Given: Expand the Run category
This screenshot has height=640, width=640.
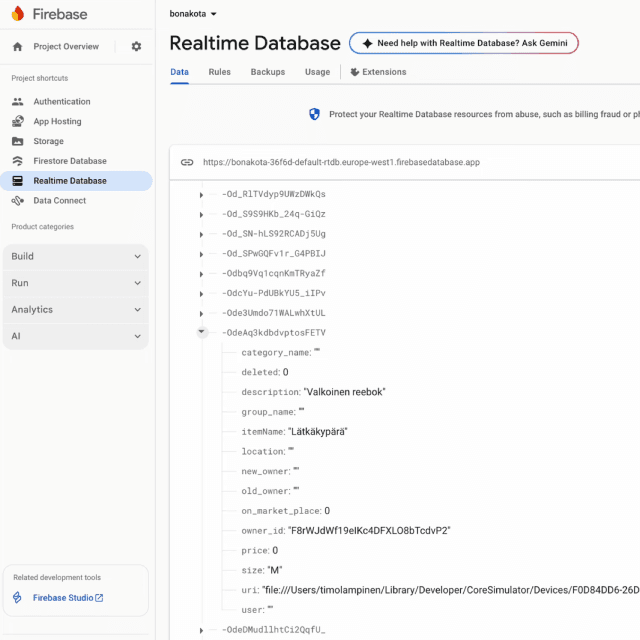Looking at the screenshot, I should tap(76, 283).
